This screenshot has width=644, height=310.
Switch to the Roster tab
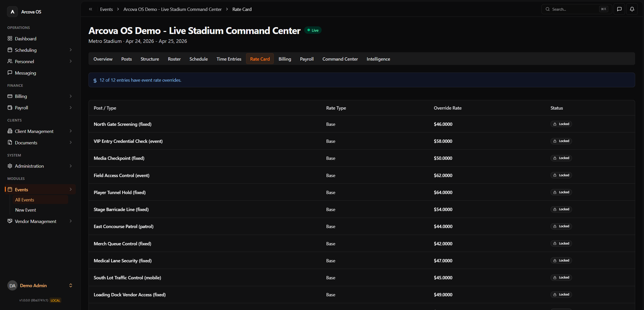click(x=174, y=59)
